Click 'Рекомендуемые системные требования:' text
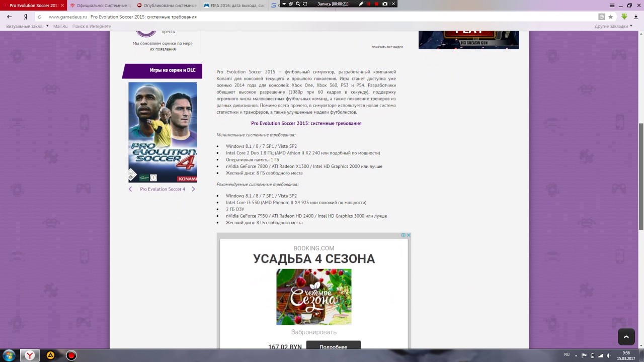This screenshot has width=644, height=362. (x=258, y=185)
